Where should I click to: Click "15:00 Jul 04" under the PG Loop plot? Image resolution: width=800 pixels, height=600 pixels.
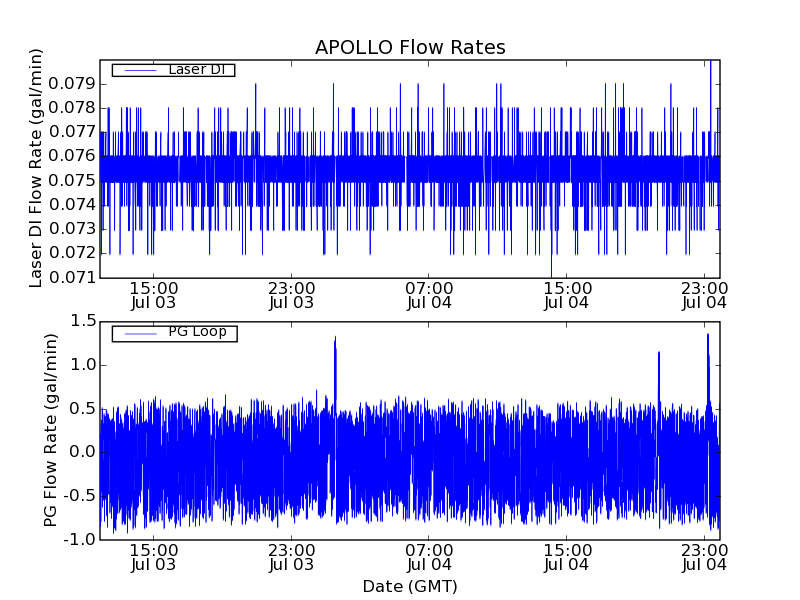pyautogui.click(x=567, y=557)
